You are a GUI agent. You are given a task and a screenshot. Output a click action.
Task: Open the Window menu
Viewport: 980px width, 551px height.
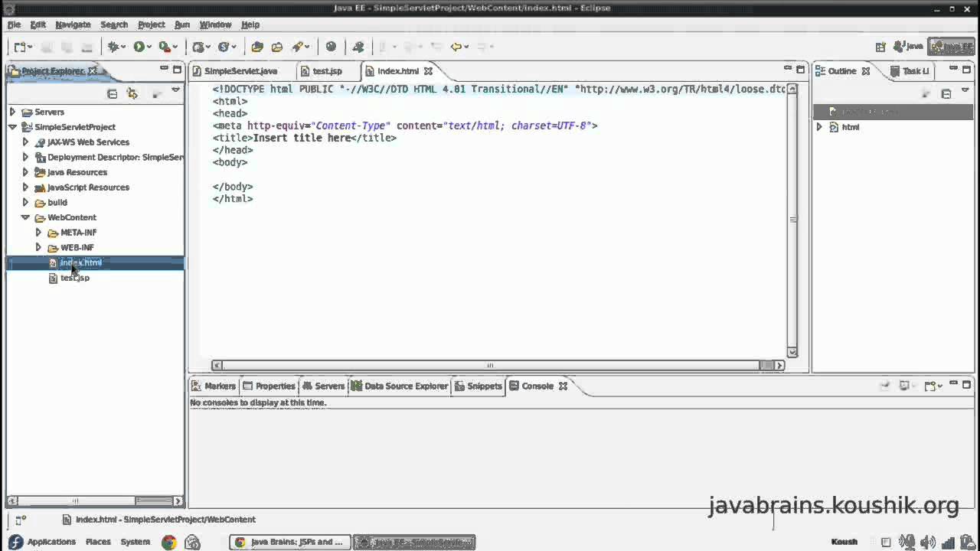216,24
